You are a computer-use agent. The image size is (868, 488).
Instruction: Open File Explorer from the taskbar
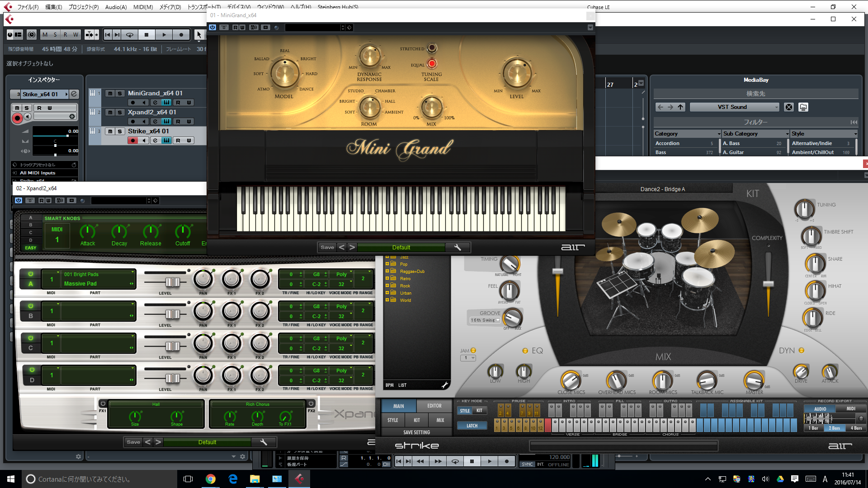click(255, 479)
